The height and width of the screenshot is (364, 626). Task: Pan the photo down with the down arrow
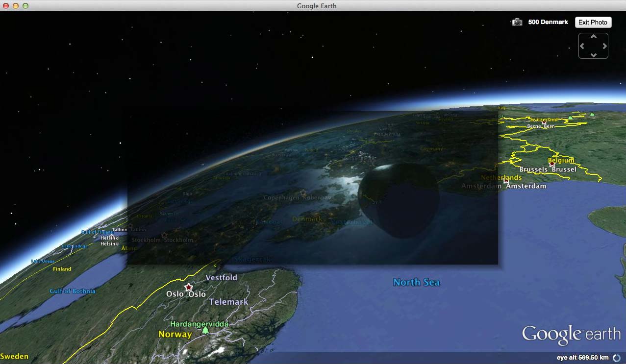point(593,55)
